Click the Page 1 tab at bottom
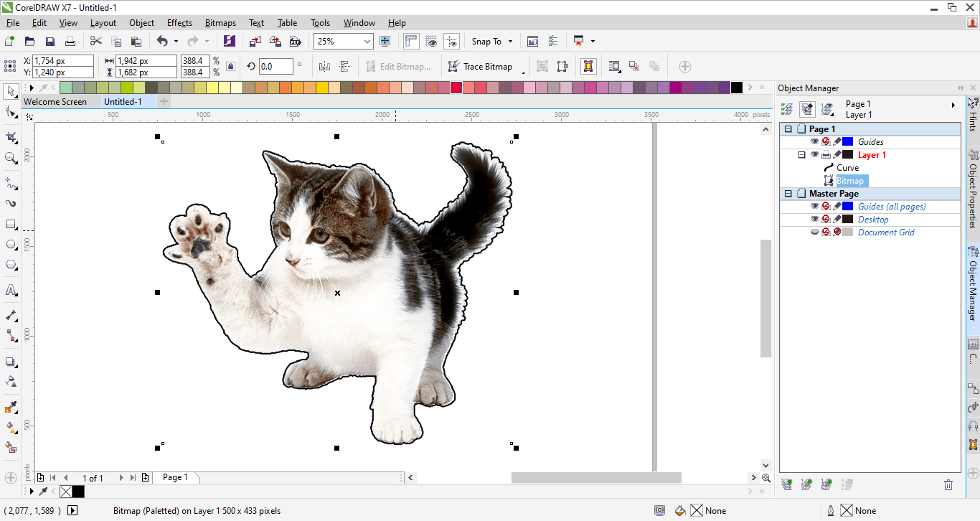Screen dimensions: 980x521 click(x=175, y=477)
